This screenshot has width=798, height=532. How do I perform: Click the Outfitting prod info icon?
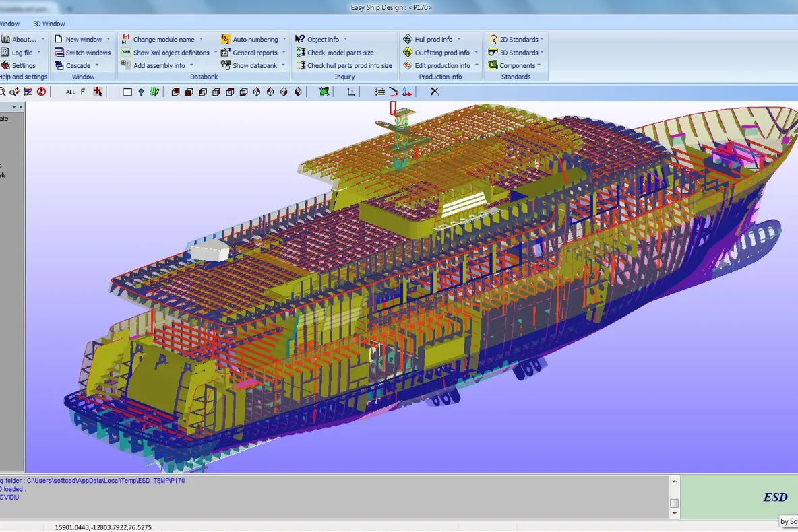(x=408, y=53)
